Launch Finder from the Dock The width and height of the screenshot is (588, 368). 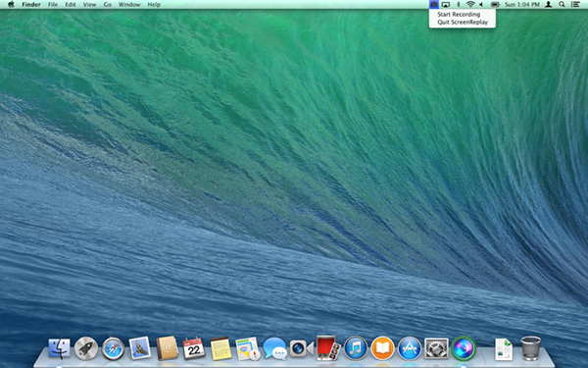pos(59,348)
